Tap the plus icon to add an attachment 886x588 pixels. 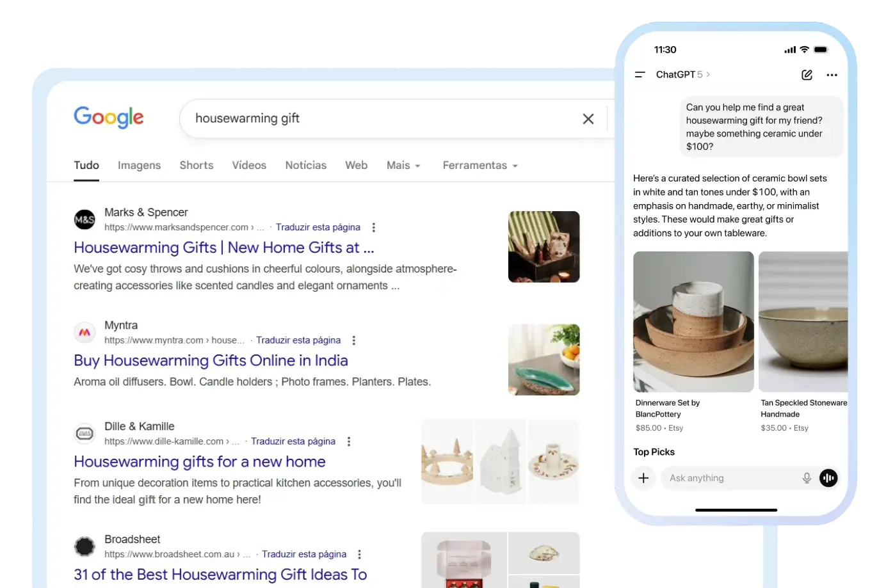tap(643, 478)
